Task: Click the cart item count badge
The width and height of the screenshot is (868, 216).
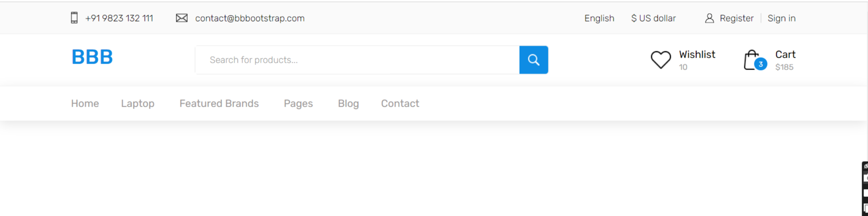Action: 760,64
